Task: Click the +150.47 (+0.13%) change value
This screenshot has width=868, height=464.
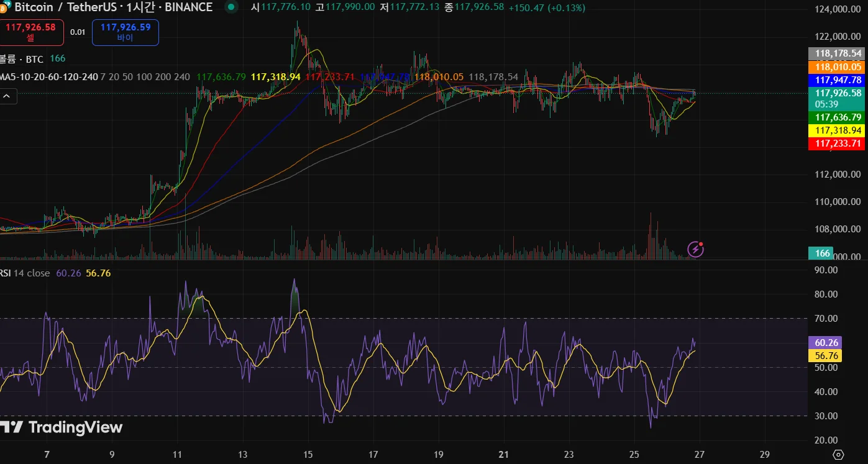Action: (547, 7)
